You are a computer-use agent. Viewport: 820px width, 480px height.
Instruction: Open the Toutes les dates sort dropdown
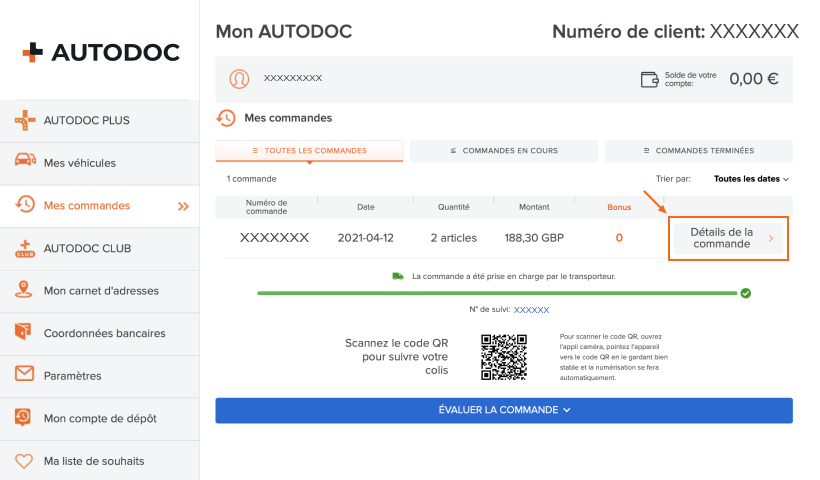click(751, 179)
